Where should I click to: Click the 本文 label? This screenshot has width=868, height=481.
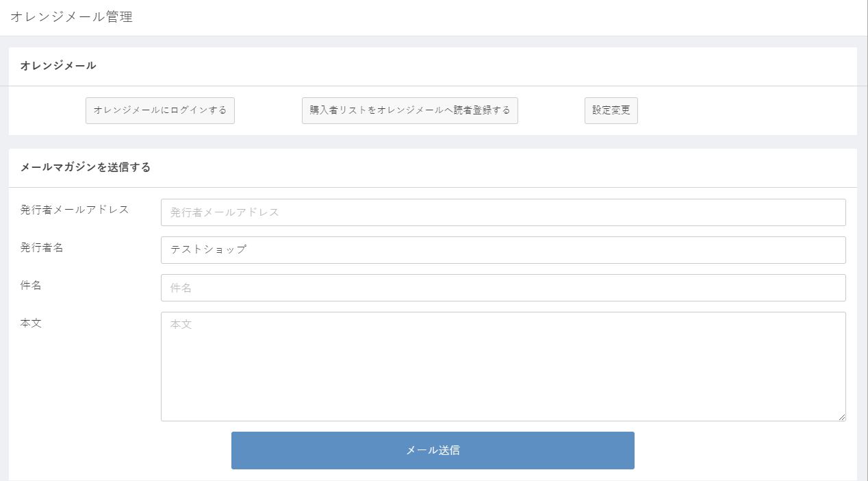point(31,323)
